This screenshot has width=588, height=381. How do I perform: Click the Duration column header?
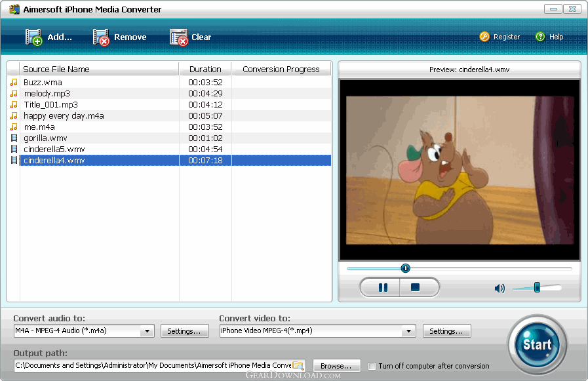coord(205,69)
